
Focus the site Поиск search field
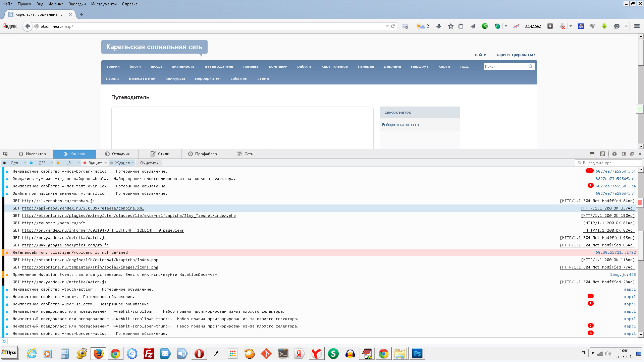tap(506, 66)
